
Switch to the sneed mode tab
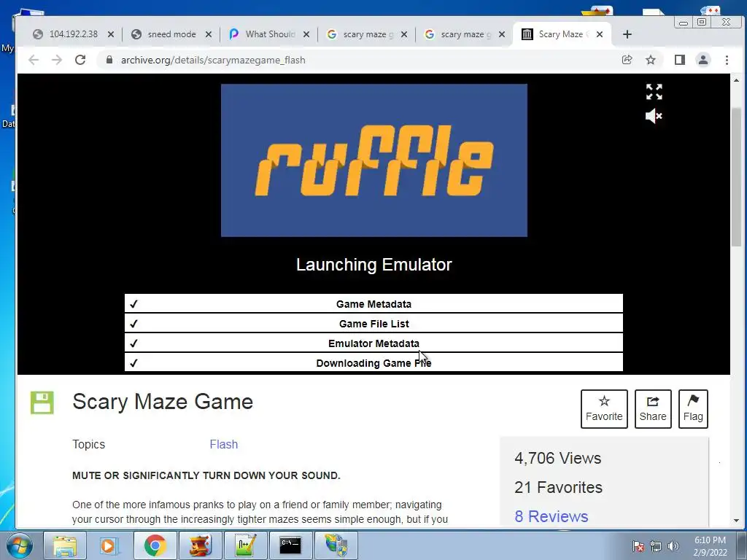click(171, 34)
